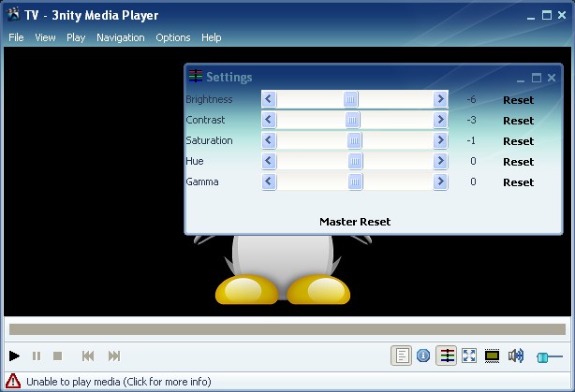Increase Contrast with right arrow
The width and height of the screenshot is (575, 392).
point(440,120)
